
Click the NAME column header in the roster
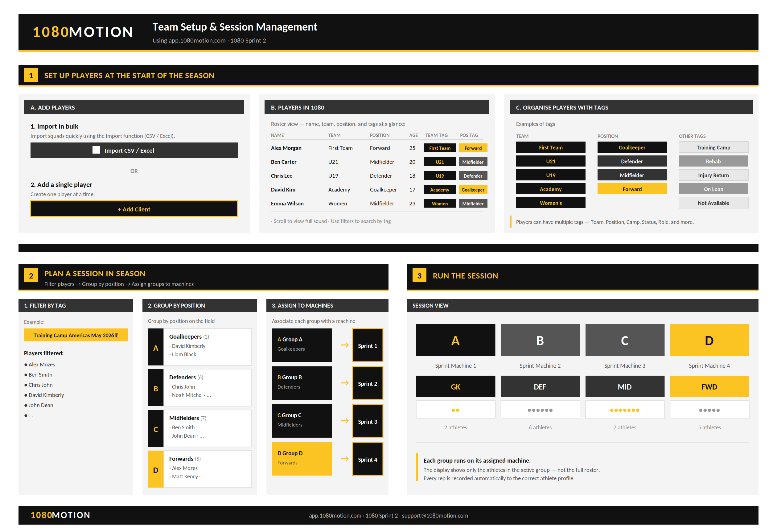[x=277, y=135]
